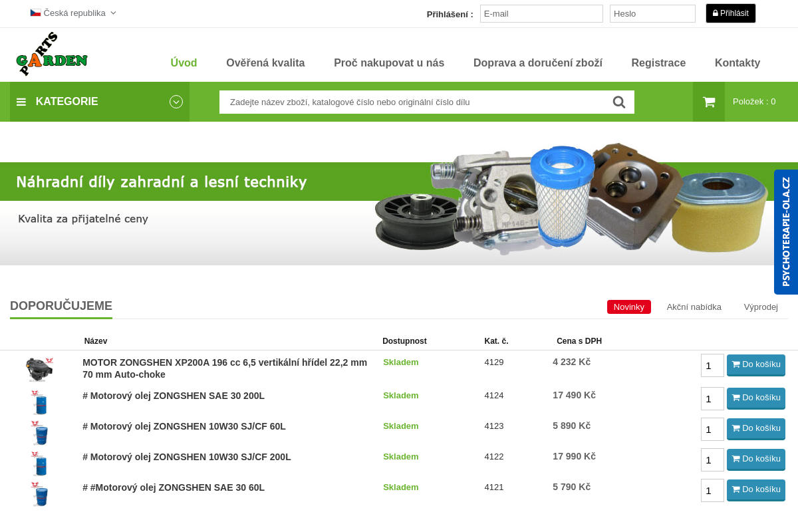Select the Novinky tab
Screen dimensions: 798x532
point(628,307)
